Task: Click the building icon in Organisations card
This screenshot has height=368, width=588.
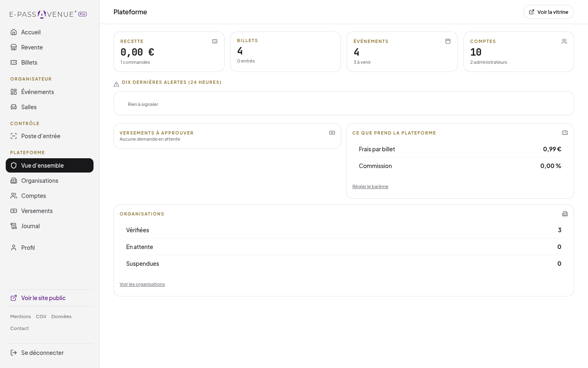Action: [x=565, y=214]
